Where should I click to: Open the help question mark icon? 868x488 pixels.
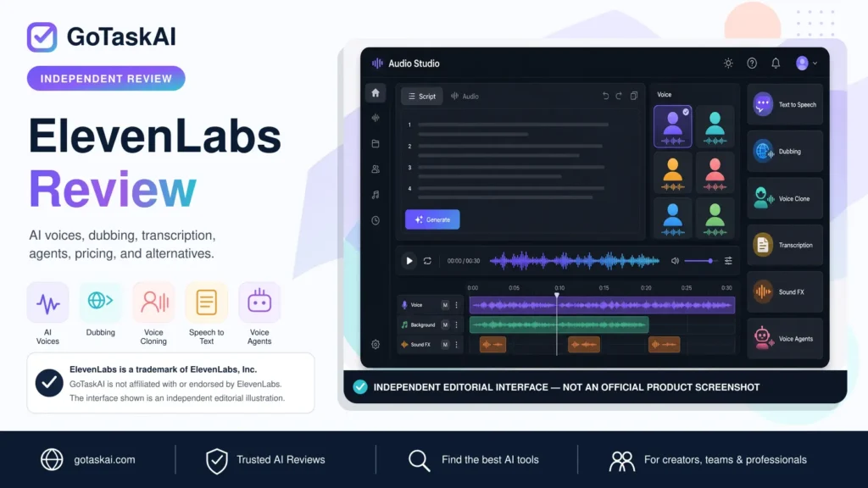click(752, 63)
